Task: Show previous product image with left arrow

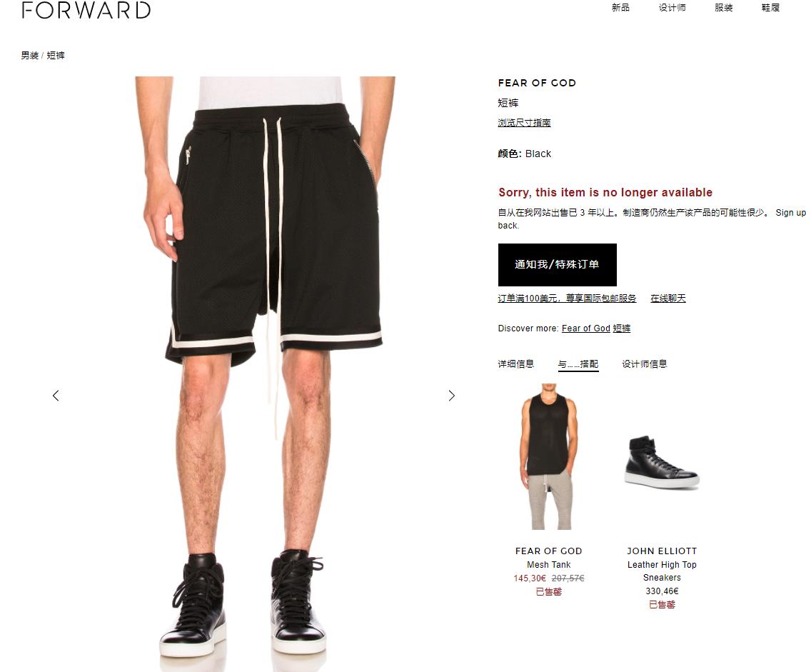Action: point(56,396)
